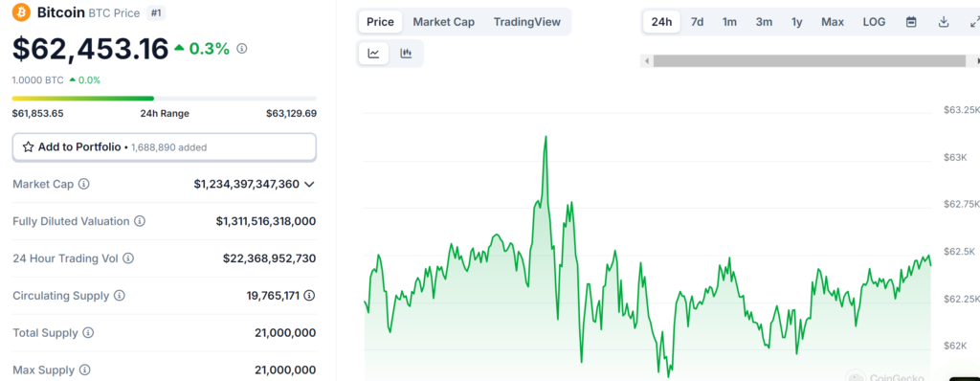Screen dimensions: 980x381
Task: Open info icon next to Fully Diluted Valuation
Action: tap(140, 221)
